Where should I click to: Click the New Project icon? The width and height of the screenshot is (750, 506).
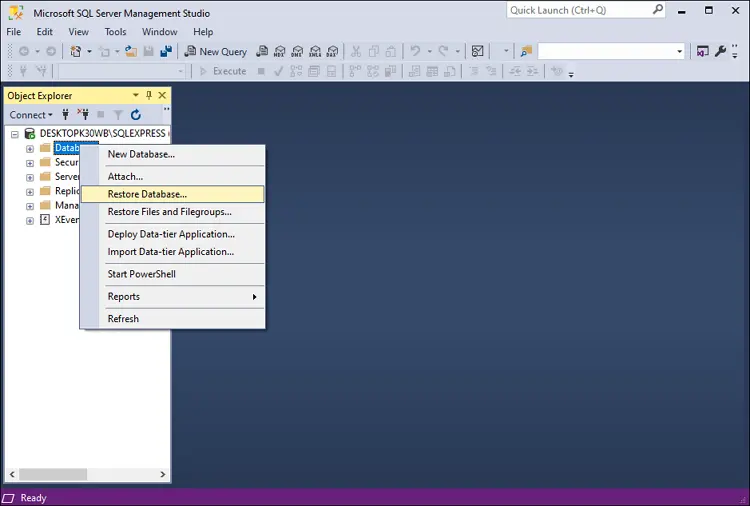[76, 51]
